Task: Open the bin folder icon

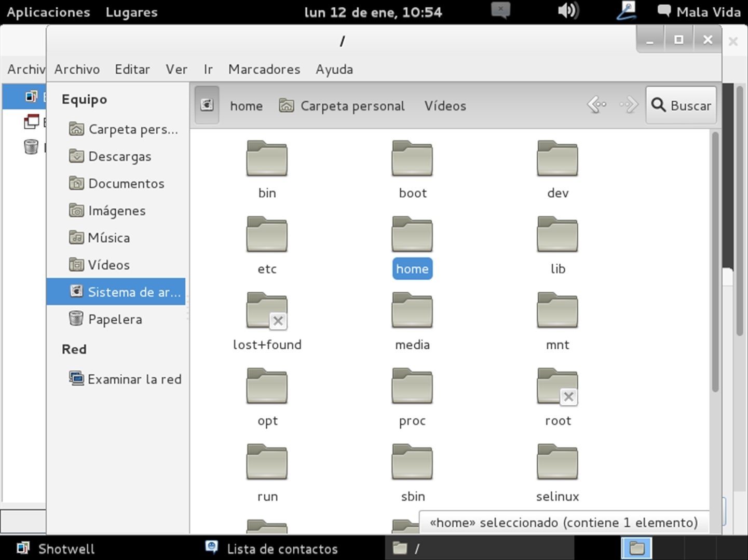Action: coord(267,159)
